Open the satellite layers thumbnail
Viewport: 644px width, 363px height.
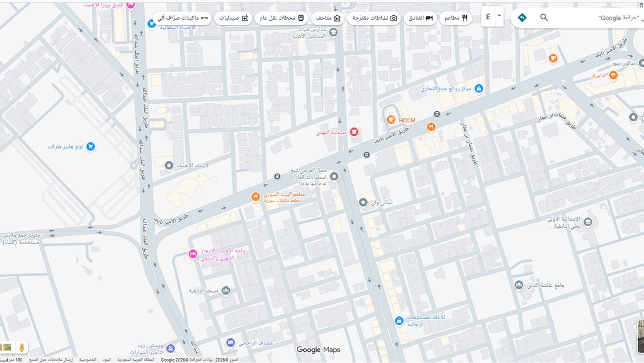(x=6, y=347)
